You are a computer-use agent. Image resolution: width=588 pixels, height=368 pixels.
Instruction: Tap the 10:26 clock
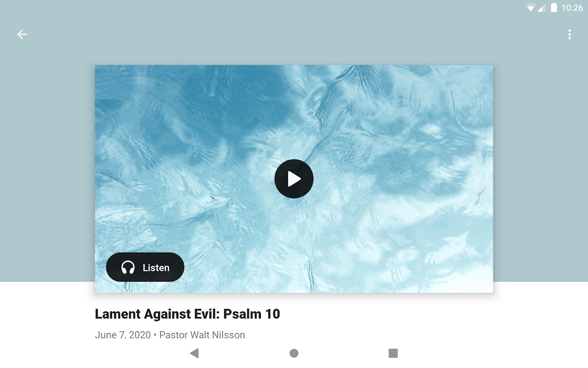click(572, 8)
